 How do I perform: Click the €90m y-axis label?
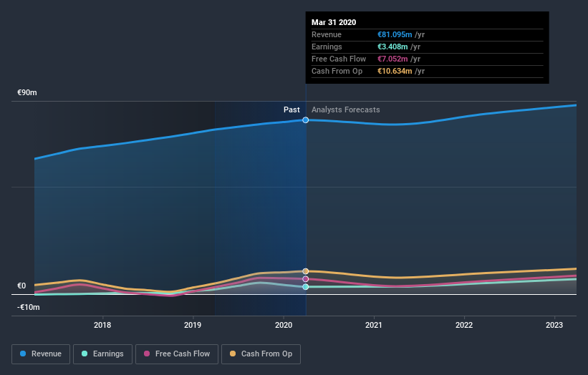27,92
